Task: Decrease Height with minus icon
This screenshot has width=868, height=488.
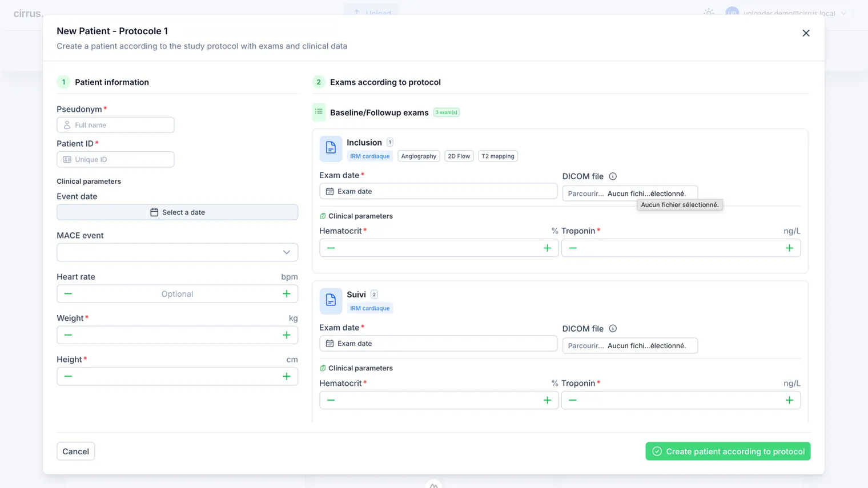Action: 68,377
